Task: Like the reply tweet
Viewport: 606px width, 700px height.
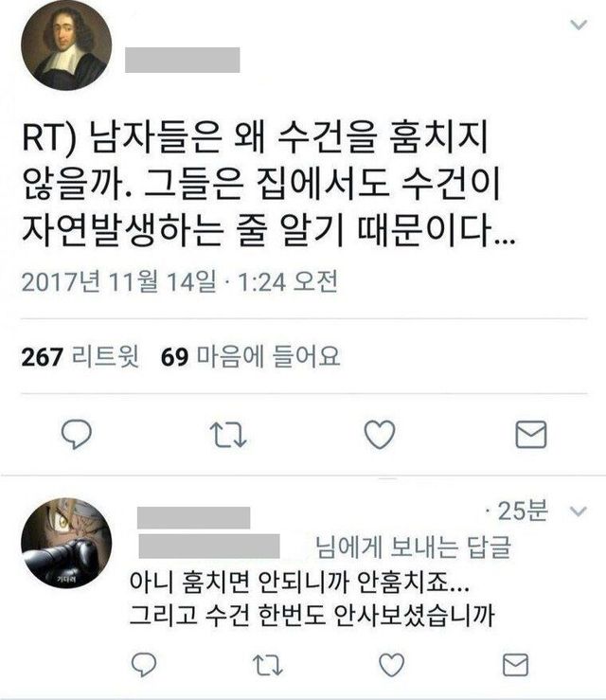Action: pos(392,664)
